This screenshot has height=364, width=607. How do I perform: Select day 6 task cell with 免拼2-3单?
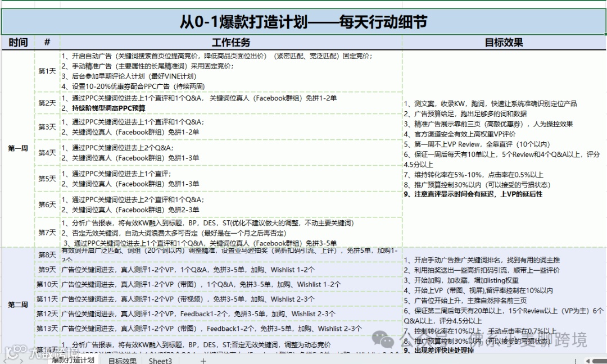click(231, 204)
